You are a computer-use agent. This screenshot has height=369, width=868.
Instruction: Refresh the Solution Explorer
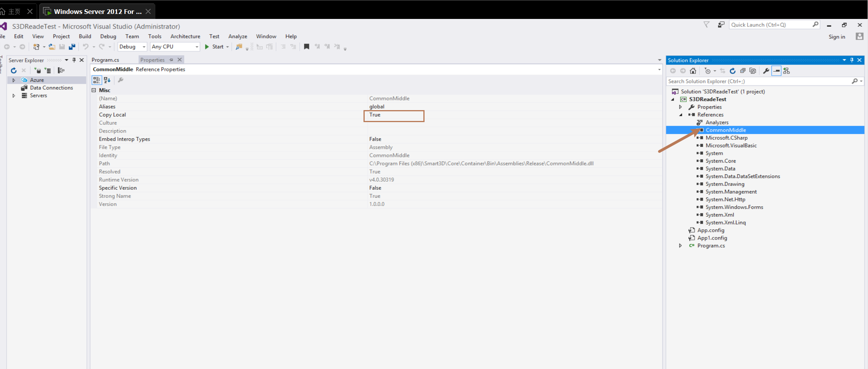click(732, 71)
